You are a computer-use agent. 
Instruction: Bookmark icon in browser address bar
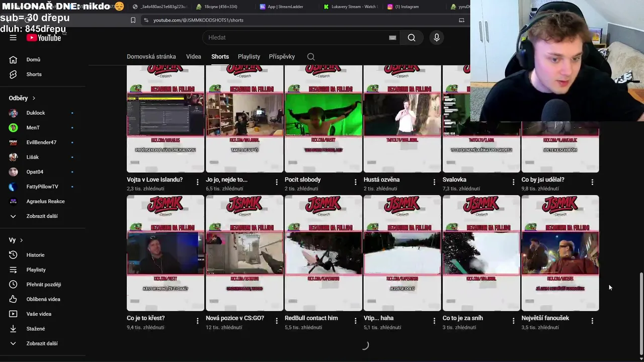133,20
